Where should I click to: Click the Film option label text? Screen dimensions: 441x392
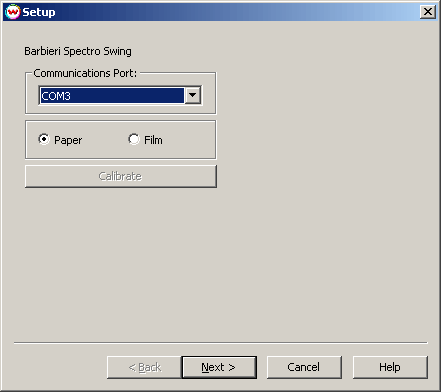point(153,140)
